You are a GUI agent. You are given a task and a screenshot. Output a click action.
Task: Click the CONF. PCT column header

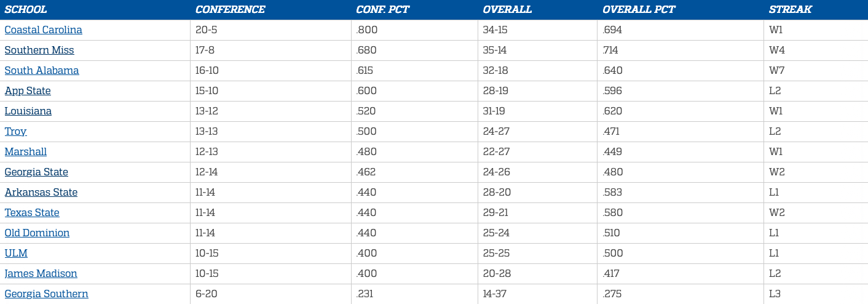383,10
